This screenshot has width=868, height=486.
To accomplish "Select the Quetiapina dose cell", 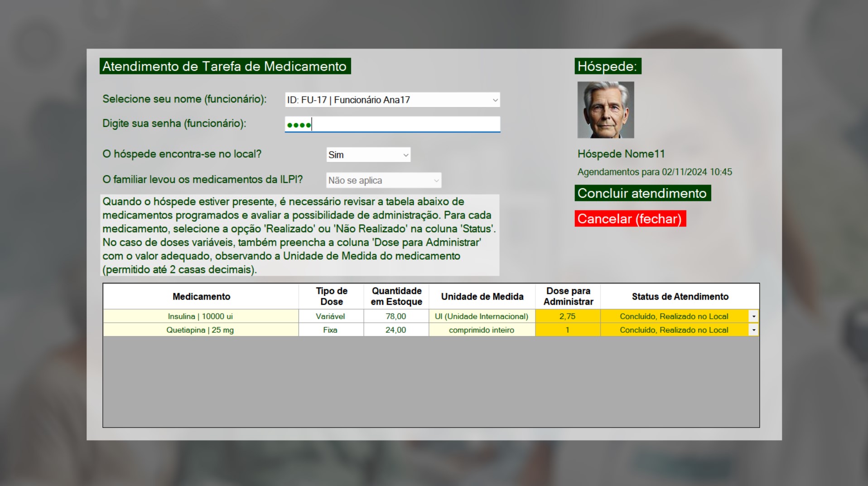I will click(567, 330).
